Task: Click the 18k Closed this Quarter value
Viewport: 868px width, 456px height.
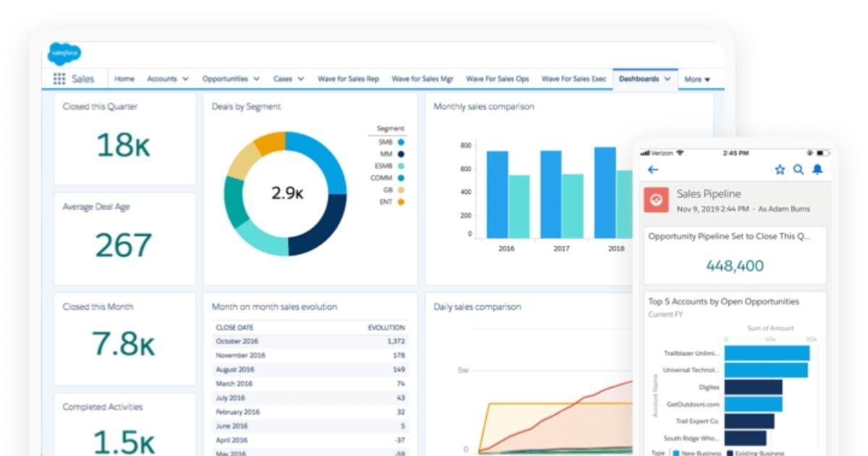Action: coord(123,145)
